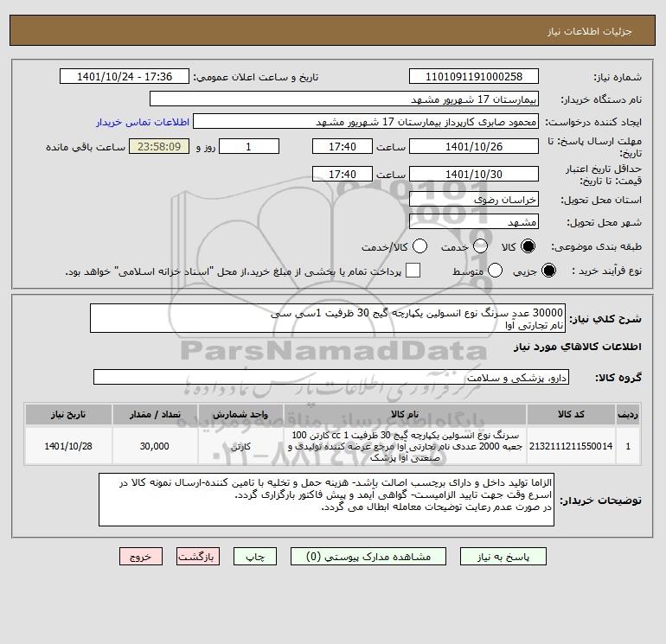666x644 pixels.
Task: Click the بازگشت back button
Action: point(198,557)
